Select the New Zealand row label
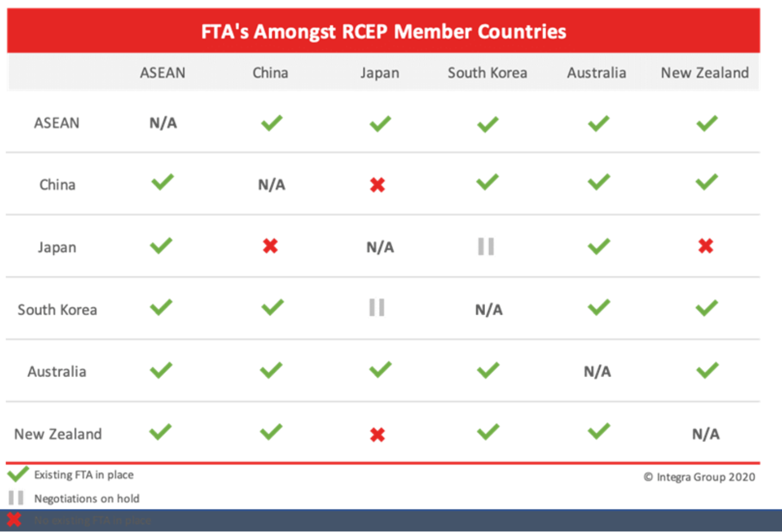 (x=58, y=434)
